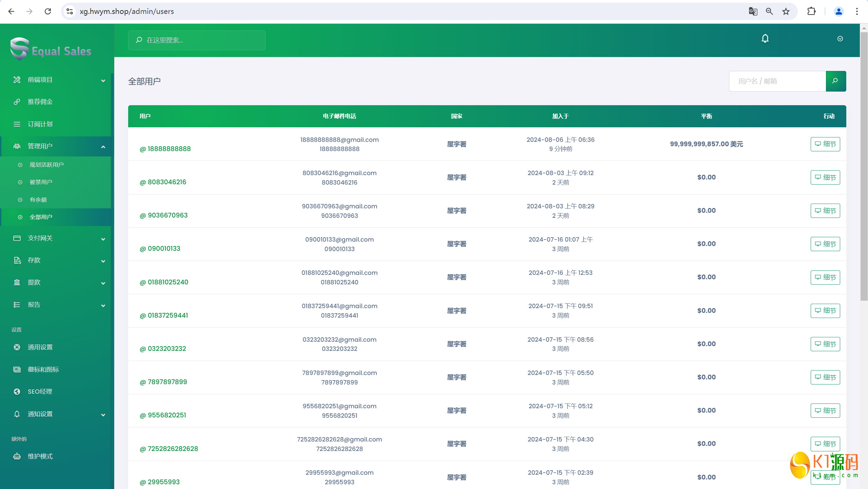
Task: Select the 全部用户 submenu item
Action: coord(56,217)
